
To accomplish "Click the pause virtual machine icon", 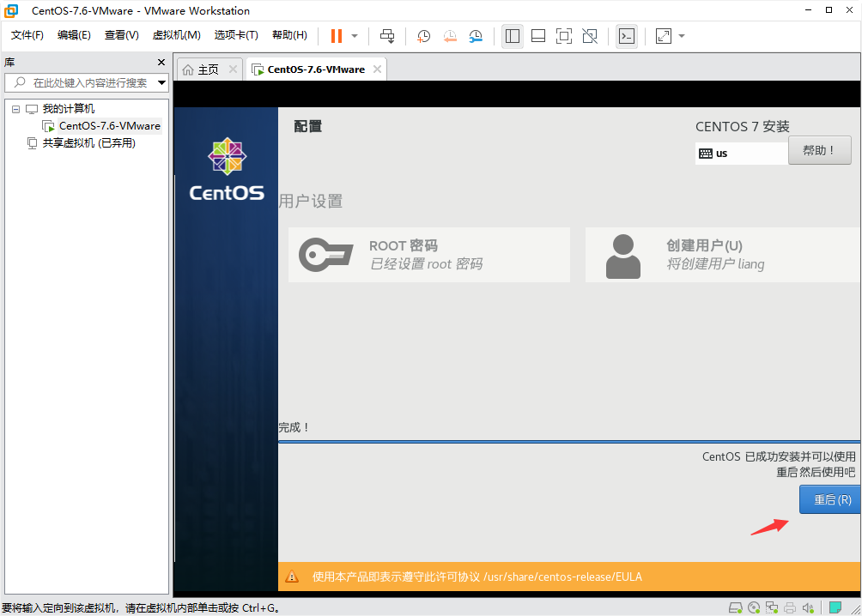I will [x=337, y=36].
